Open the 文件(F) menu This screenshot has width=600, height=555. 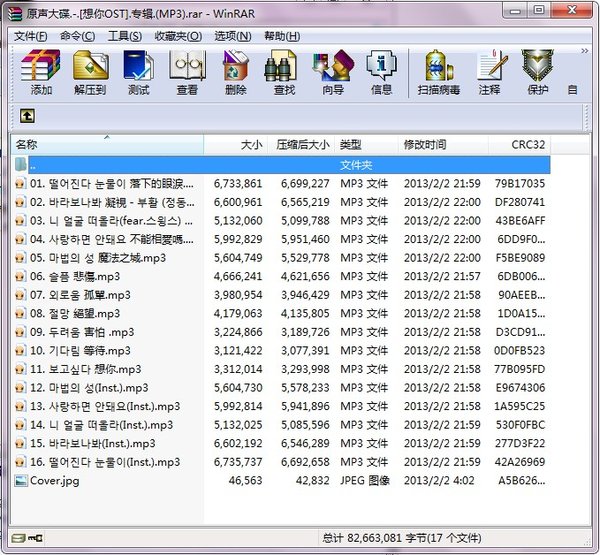tap(31, 36)
